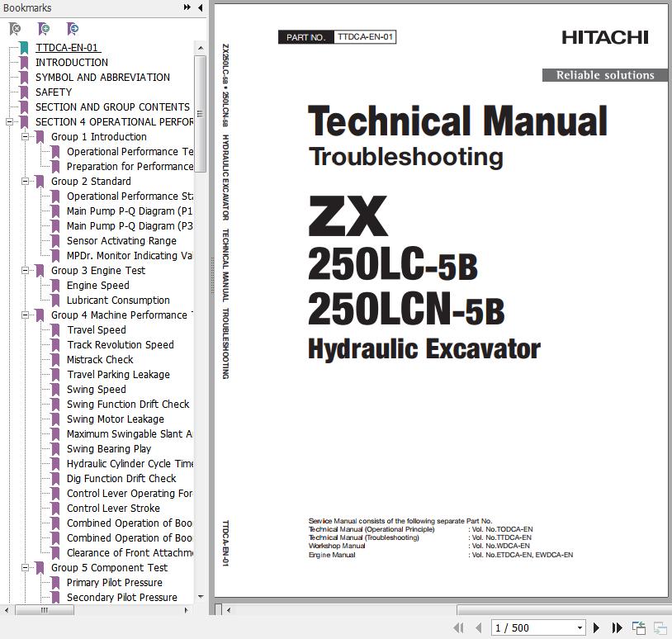Click bookmark icon next to Swing Bearing Play

55,449
